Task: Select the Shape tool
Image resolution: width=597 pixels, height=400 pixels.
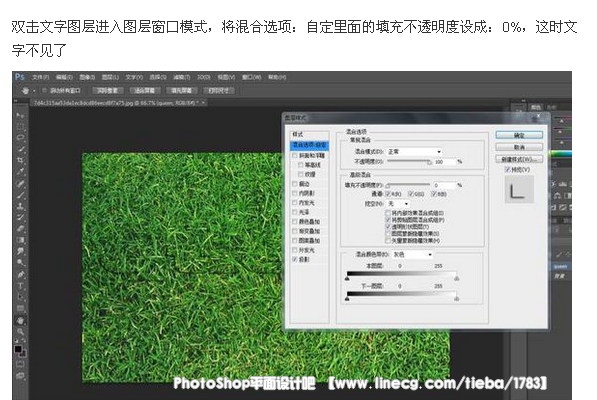Action: pos(20,308)
